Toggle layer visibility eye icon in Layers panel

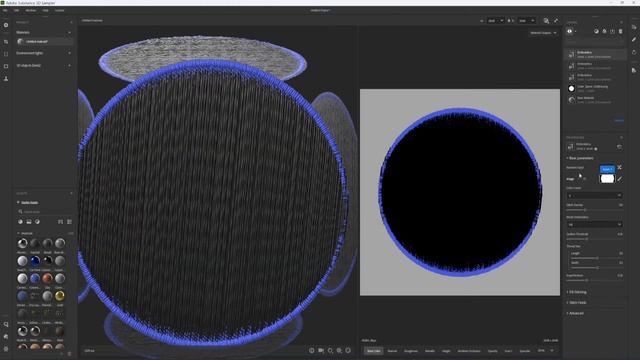pos(570,31)
